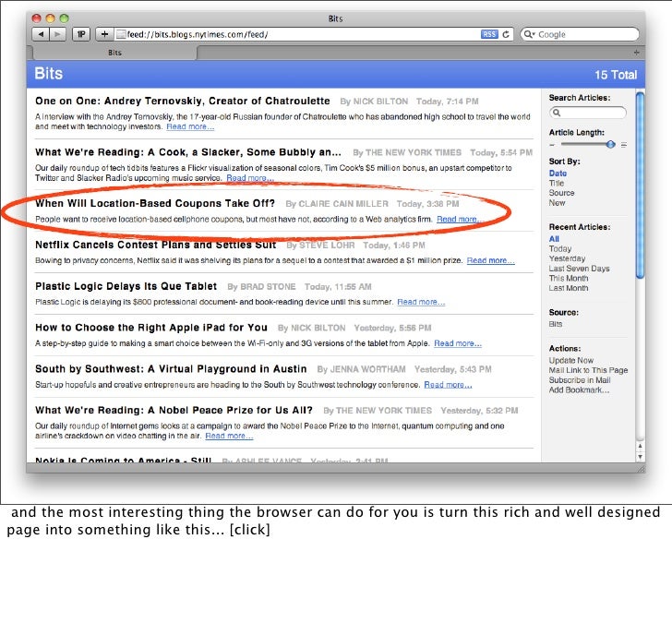Open How to Choose the Right iPad article
The image size is (672, 623).
pos(151,328)
